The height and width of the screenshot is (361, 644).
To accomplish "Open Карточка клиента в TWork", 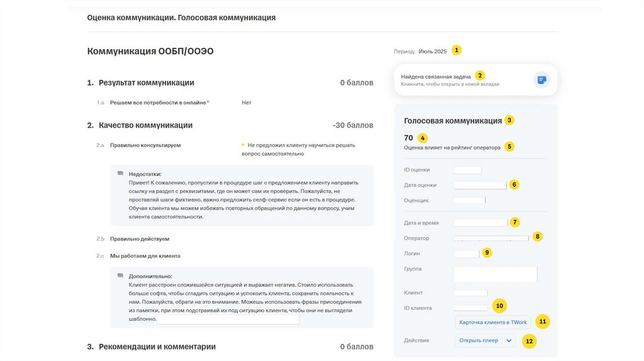I will point(492,322).
